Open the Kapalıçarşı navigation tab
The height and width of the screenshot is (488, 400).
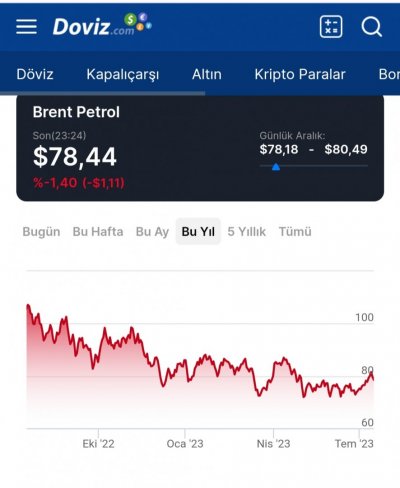[x=123, y=74]
